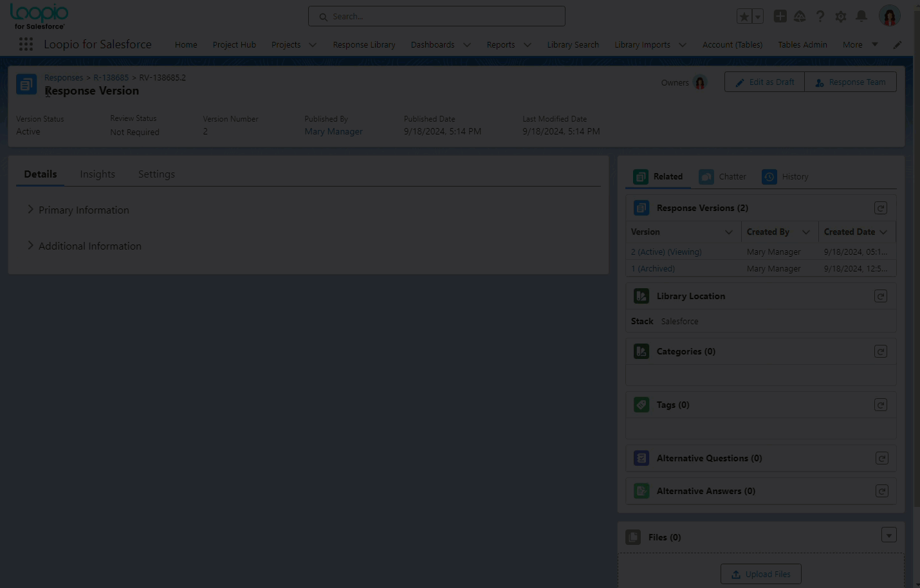Open the Responses breadcrumb link
This screenshot has width=920, height=588.
click(x=64, y=78)
